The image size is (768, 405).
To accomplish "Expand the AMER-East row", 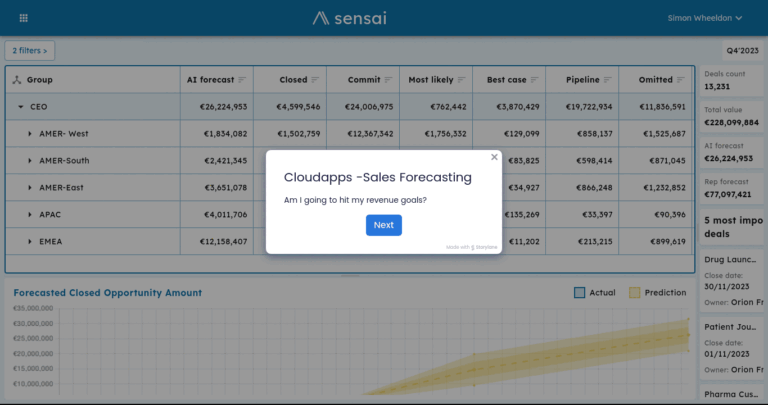I will [x=30, y=188].
